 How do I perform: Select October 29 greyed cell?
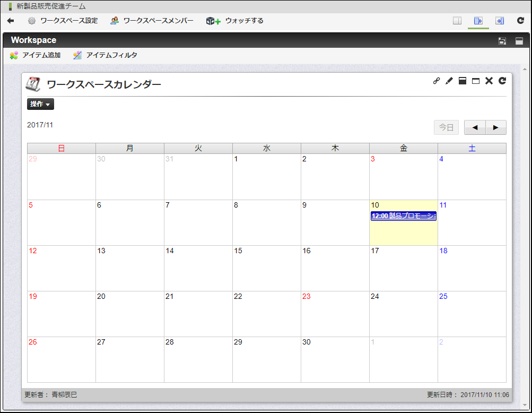(x=62, y=177)
